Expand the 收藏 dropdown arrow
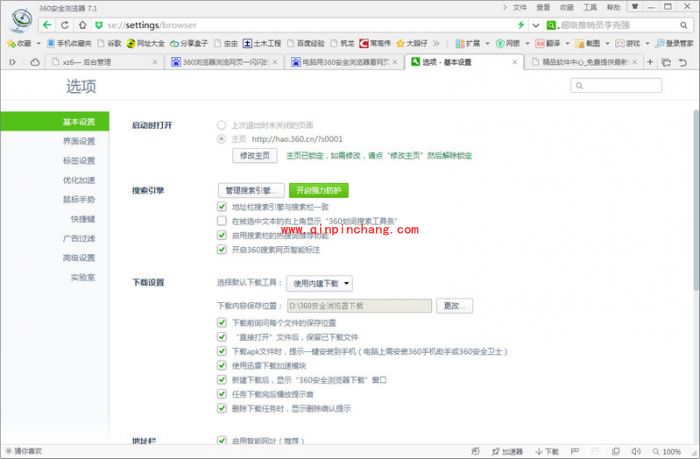The width and height of the screenshot is (700, 459). tap(38, 43)
